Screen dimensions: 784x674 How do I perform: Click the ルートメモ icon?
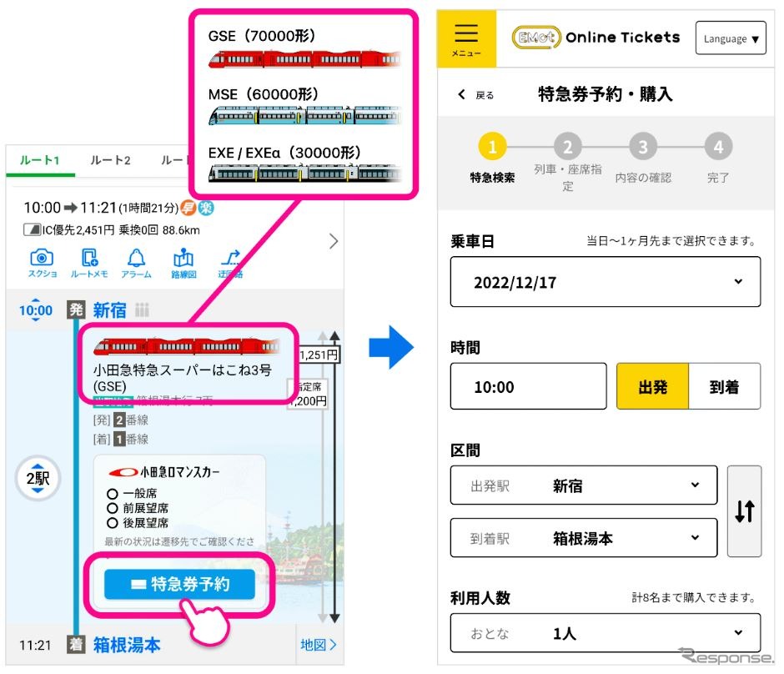[89, 263]
